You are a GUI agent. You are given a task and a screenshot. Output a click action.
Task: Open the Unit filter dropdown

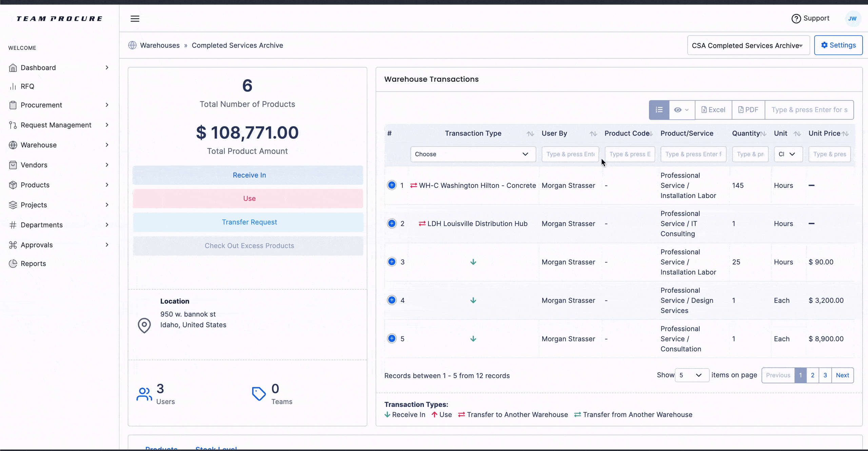(x=788, y=154)
